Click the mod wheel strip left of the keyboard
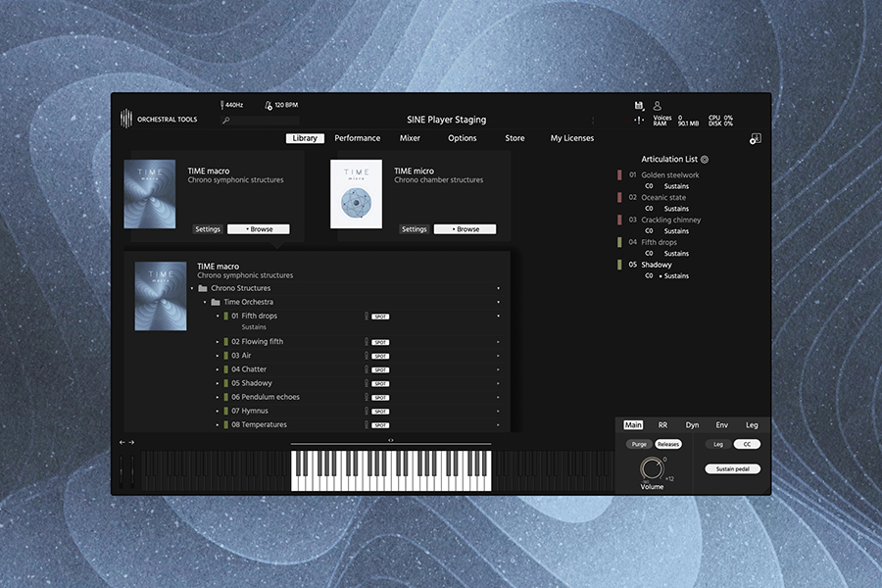The width and height of the screenshot is (882, 588). click(132, 471)
